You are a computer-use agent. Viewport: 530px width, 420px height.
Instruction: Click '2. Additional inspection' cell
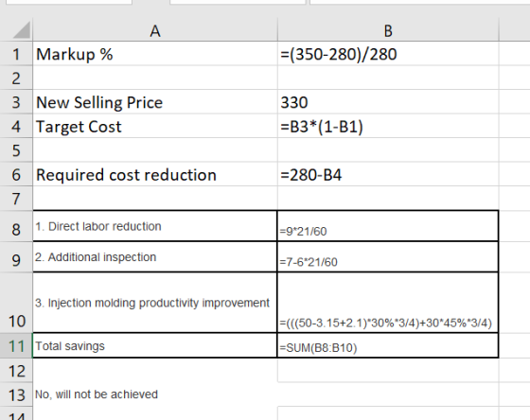point(155,256)
